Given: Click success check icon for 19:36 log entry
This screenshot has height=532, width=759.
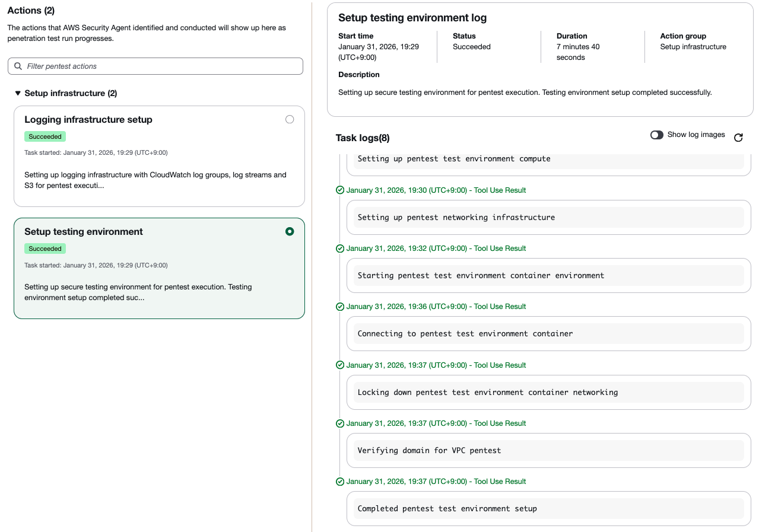Looking at the screenshot, I should pos(340,307).
